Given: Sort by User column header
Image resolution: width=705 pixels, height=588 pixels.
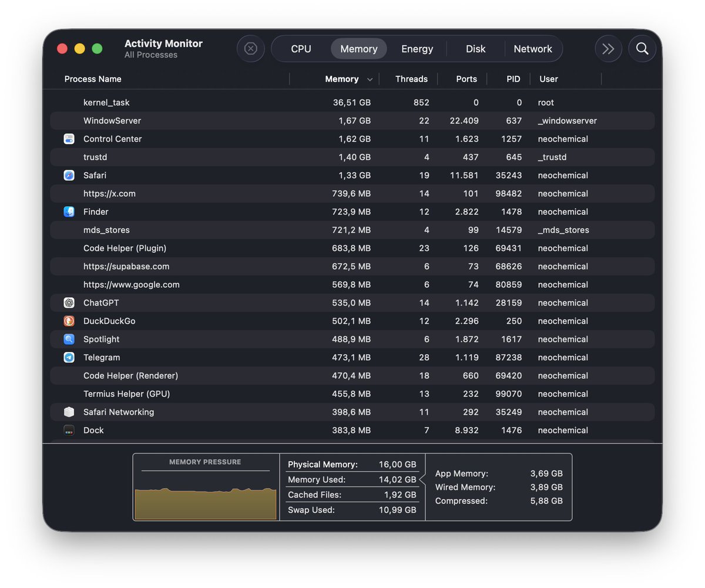Looking at the screenshot, I should pos(549,79).
